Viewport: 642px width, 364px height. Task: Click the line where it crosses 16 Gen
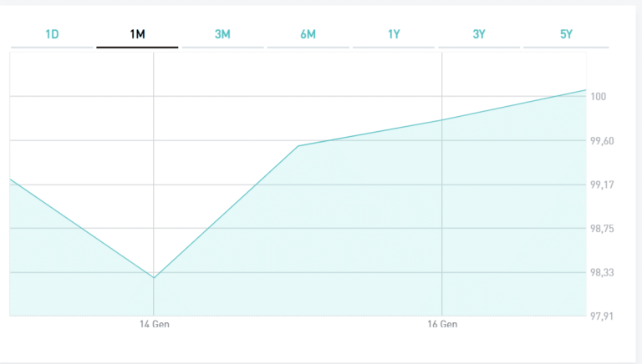pyautogui.click(x=441, y=120)
